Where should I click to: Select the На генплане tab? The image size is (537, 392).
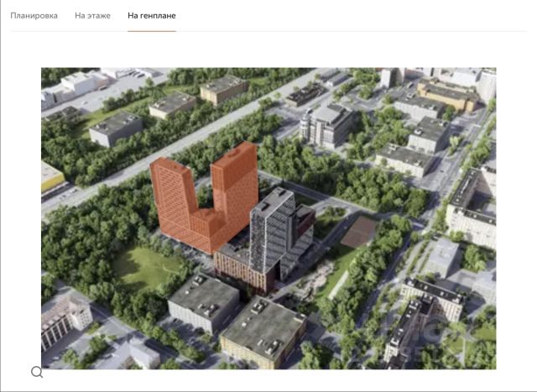point(152,16)
